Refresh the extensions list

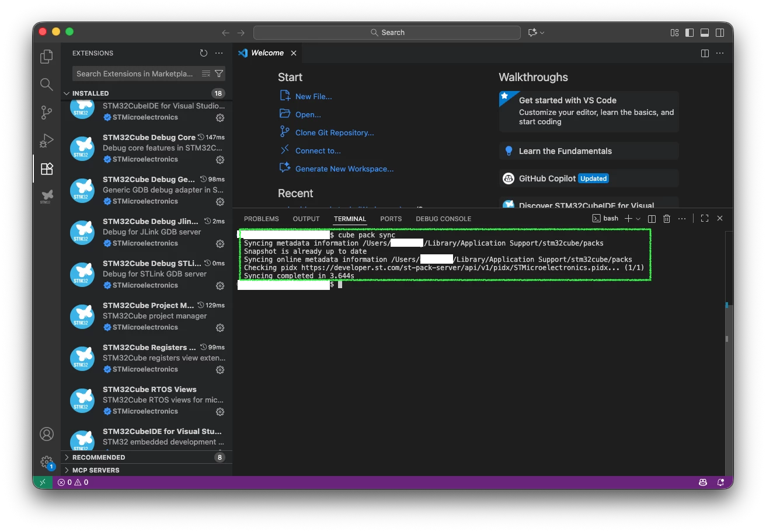pos(203,53)
